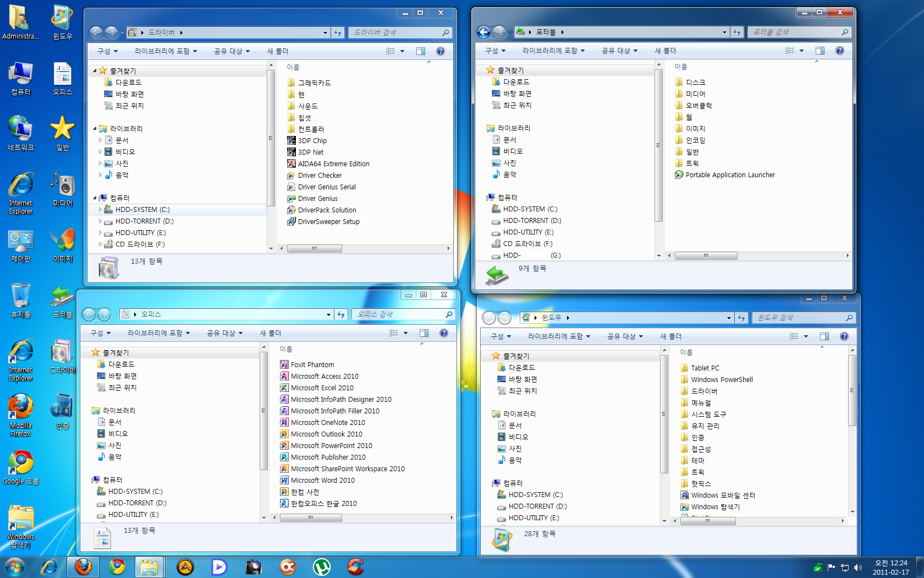Screen dimensions: 924x578
Task: Click the Start button on the taskbar
Action: pos(15,566)
